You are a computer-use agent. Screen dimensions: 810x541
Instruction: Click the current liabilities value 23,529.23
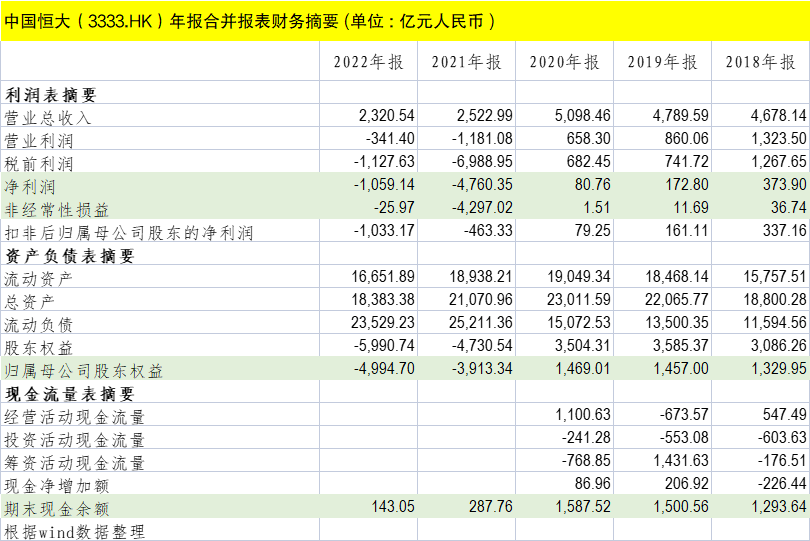(x=383, y=322)
